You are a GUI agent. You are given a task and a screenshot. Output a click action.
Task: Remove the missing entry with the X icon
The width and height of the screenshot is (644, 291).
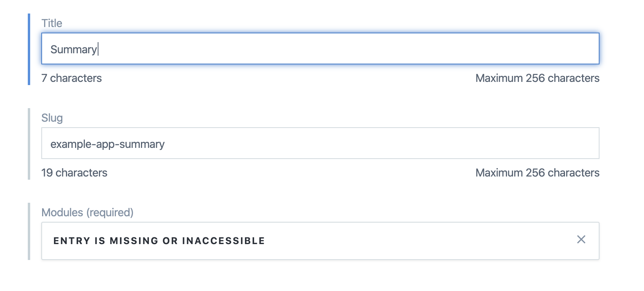pos(581,239)
